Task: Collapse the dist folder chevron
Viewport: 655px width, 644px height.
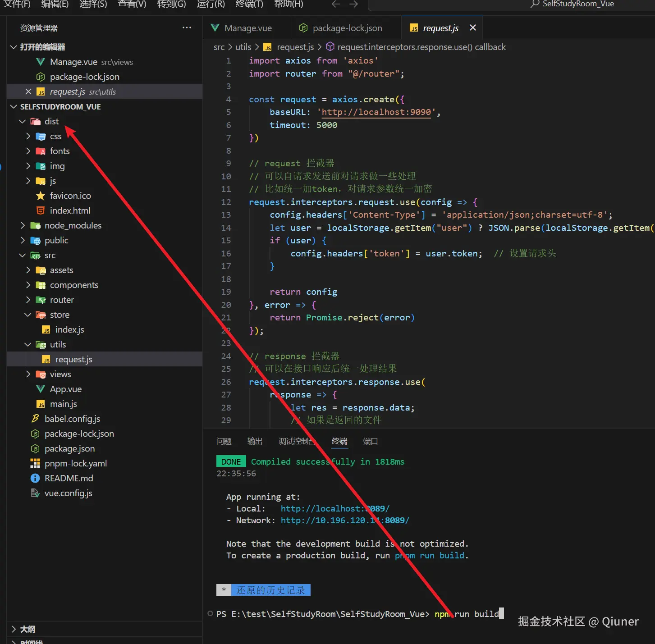Action: coord(23,121)
